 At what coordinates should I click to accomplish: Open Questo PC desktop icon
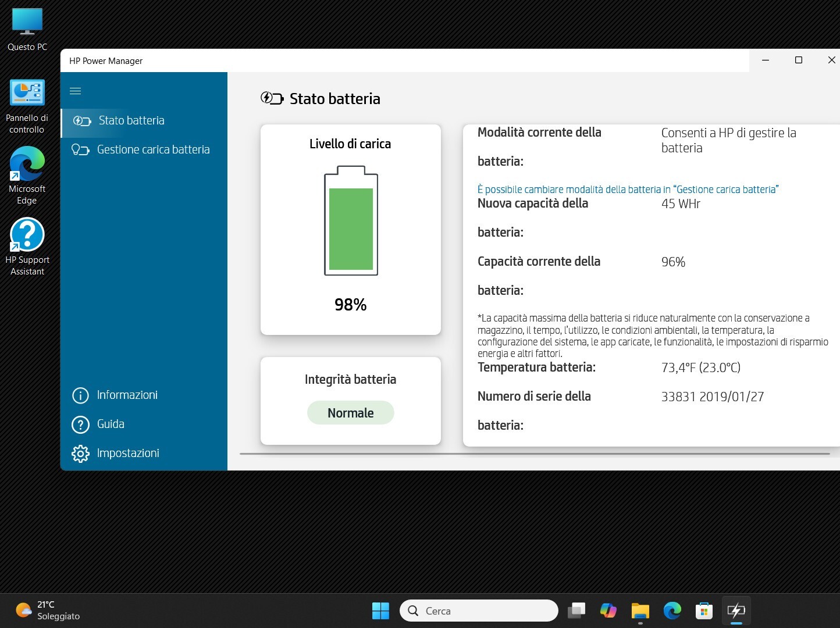tap(27, 30)
